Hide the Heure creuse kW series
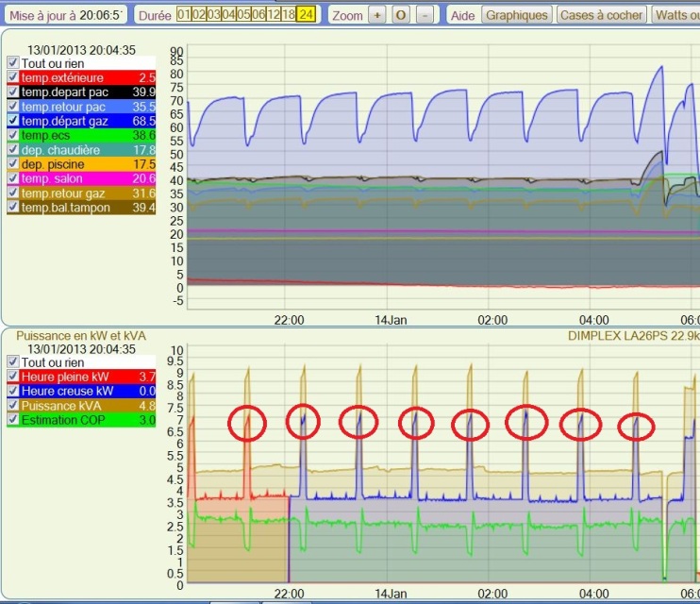Image resolution: width=700 pixels, height=604 pixels. click(12, 391)
